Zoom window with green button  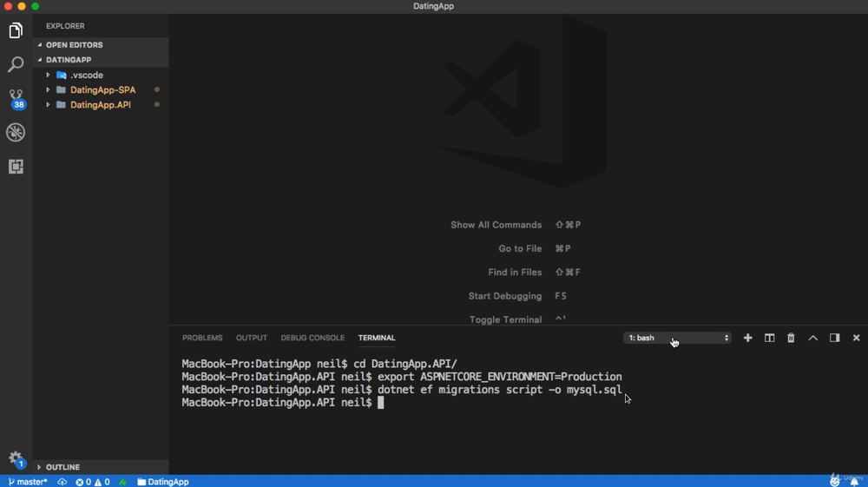pos(36,6)
